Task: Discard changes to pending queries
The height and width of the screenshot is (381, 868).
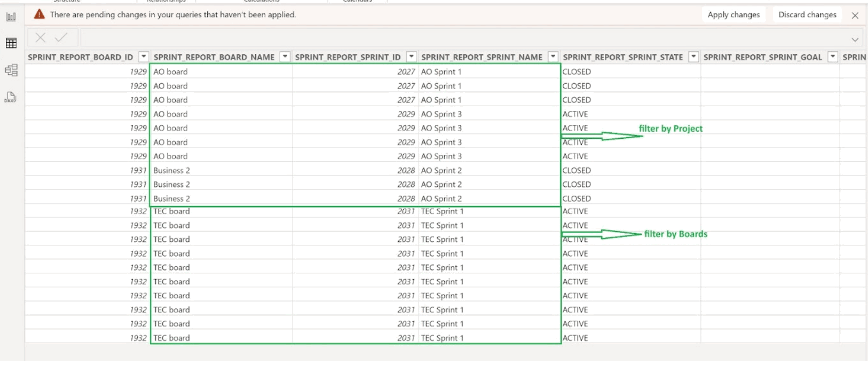Action: (x=807, y=14)
